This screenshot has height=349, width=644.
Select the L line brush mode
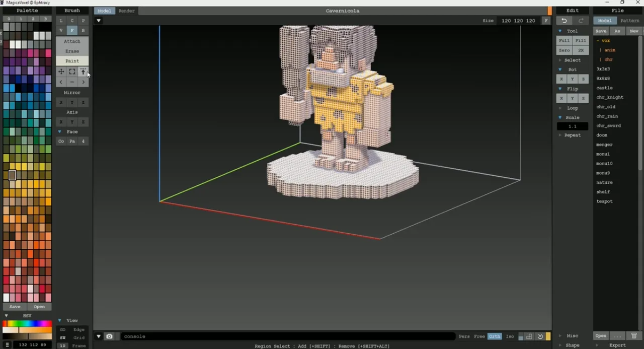click(x=61, y=21)
